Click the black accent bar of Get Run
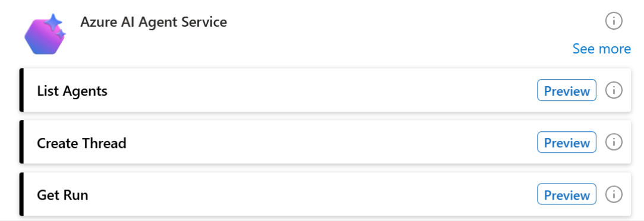The height and width of the screenshot is (221, 644). [x=21, y=194]
